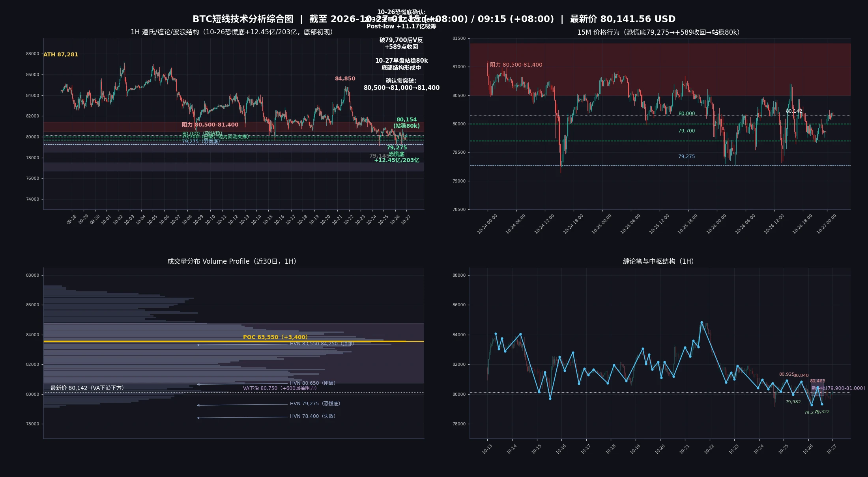868x477 pixels.
Task: Click the 'HVN 80,650 (刚破)' annotation
Action: (x=312, y=383)
